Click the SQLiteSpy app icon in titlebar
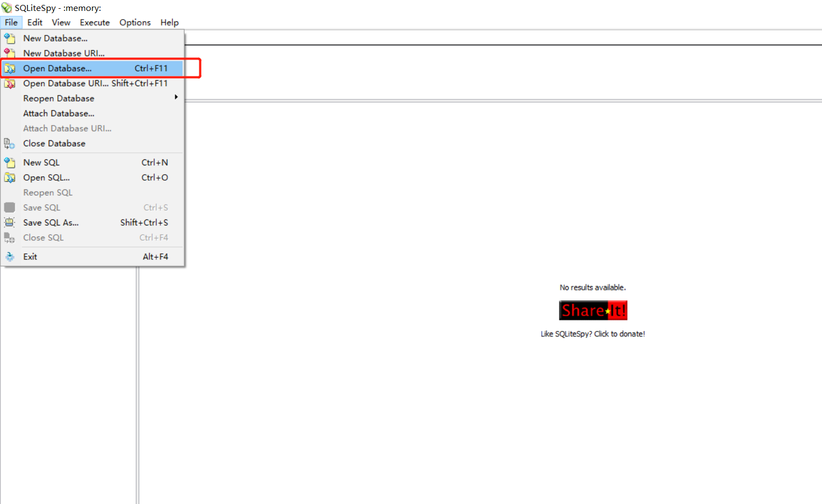Viewport: 822px width, 504px height. pos(7,8)
